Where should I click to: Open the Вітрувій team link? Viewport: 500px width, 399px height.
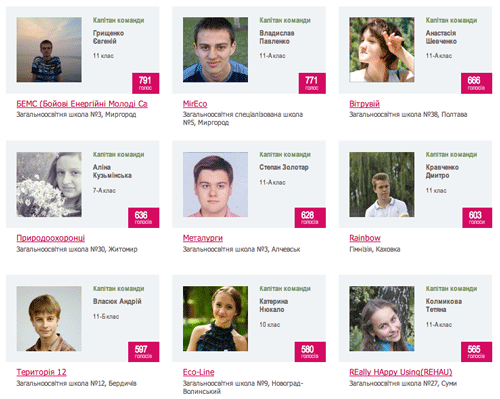[x=364, y=104]
